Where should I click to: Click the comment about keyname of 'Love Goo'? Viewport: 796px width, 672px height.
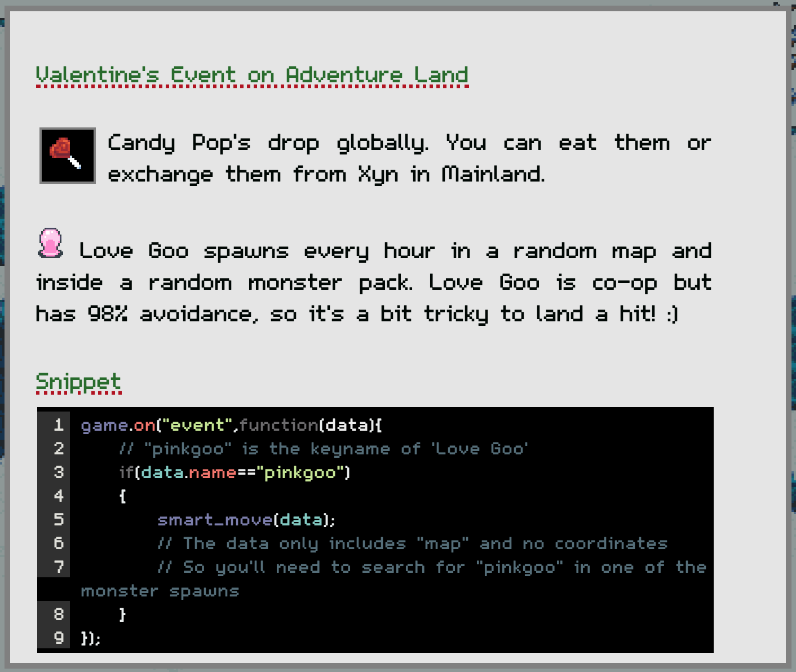(324, 449)
